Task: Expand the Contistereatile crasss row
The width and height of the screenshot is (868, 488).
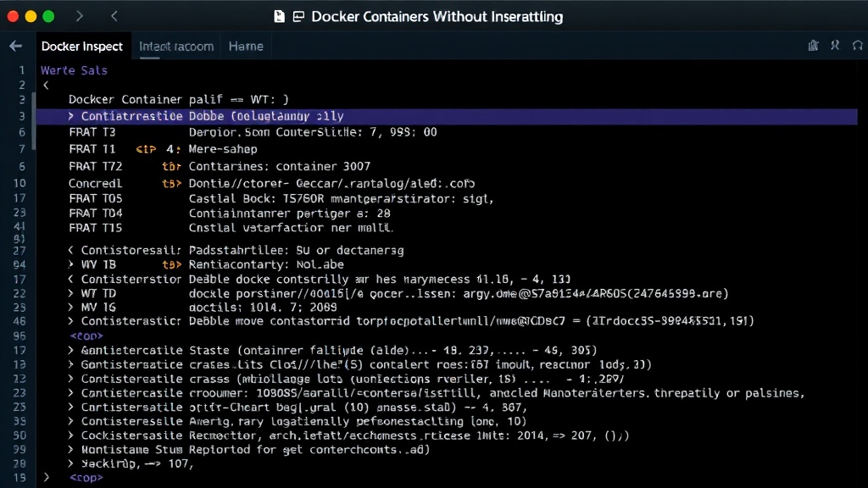Action: coord(71,379)
